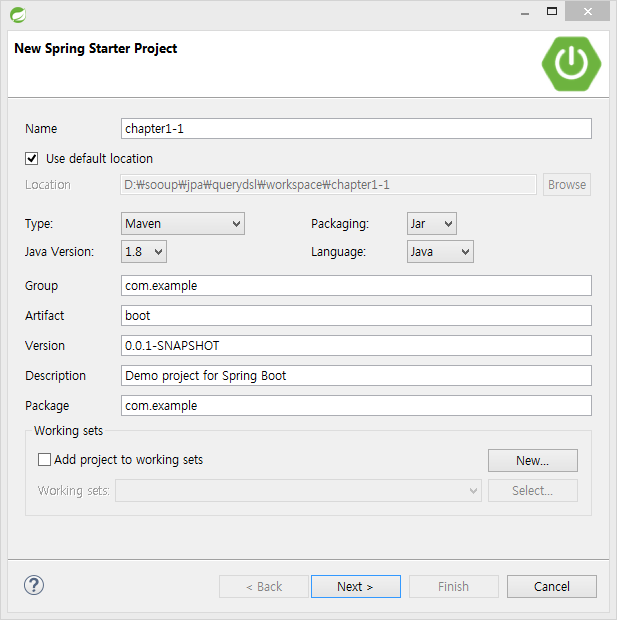Click the Spring Boot power hexagon logo
Image resolution: width=617 pixels, height=620 pixels.
(x=571, y=64)
